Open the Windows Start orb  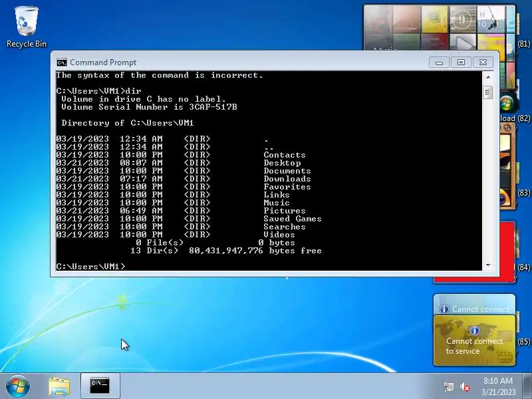pyautogui.click(x=18, y=386)
